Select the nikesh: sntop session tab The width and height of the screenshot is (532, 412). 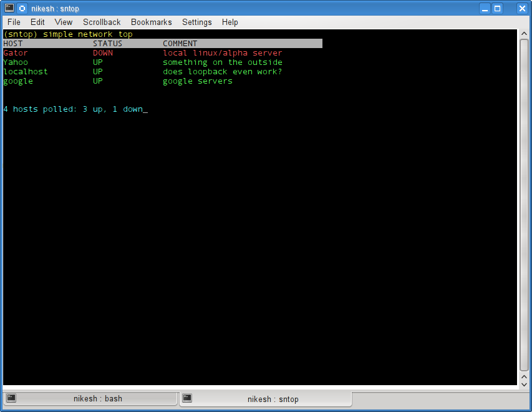(x=267, y=398)
